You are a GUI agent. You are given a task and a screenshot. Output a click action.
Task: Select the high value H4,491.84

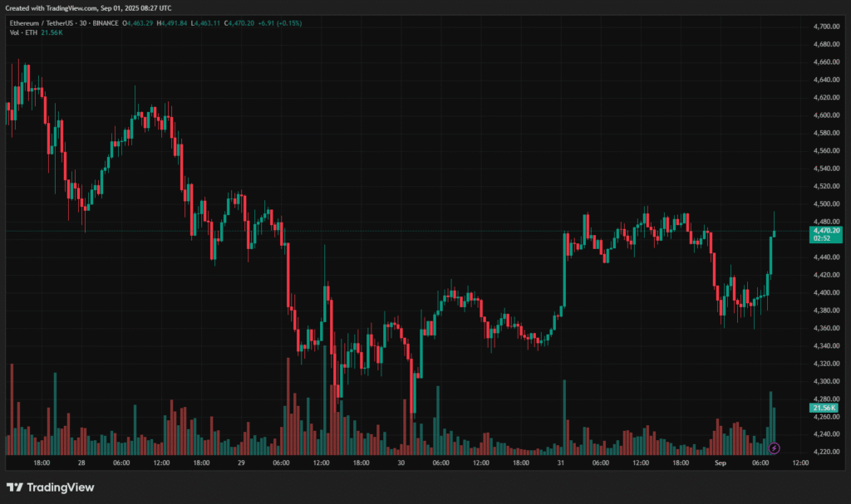(x=172, y=23)
